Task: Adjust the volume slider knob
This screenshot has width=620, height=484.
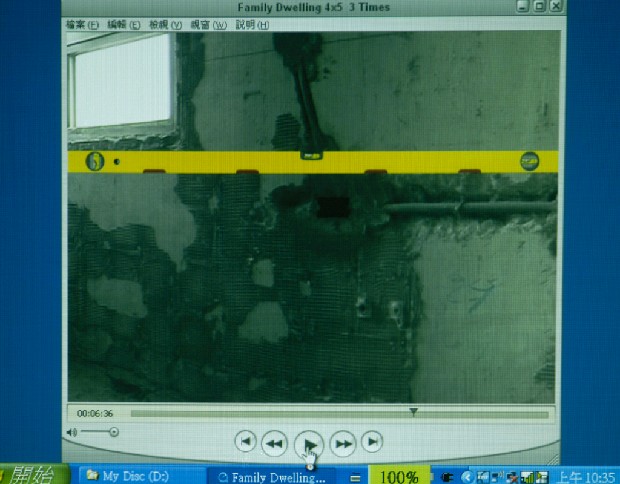Action: pyautogui.click(x=113, y=432)
